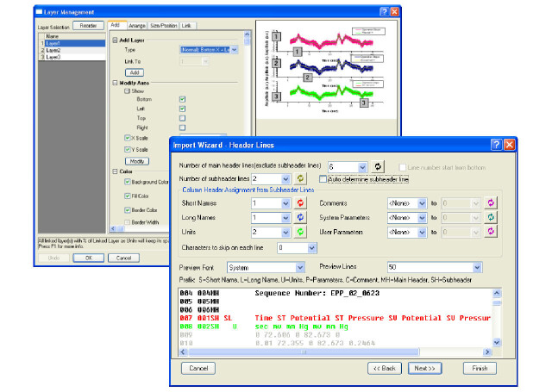Click the green refresh icon beside Units
The height and width of the screenshot is (392, 552).
301,233
